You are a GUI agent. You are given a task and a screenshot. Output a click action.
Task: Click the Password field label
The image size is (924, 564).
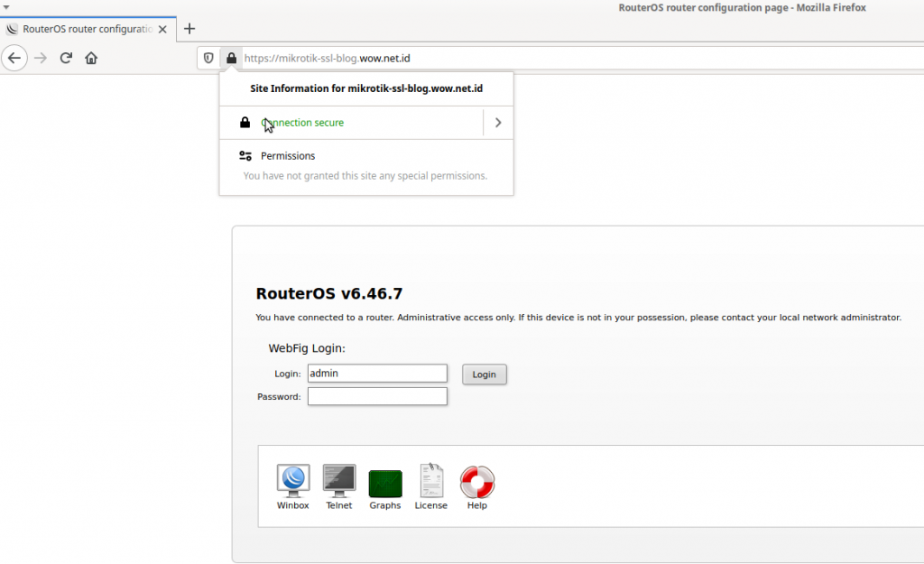279,397
